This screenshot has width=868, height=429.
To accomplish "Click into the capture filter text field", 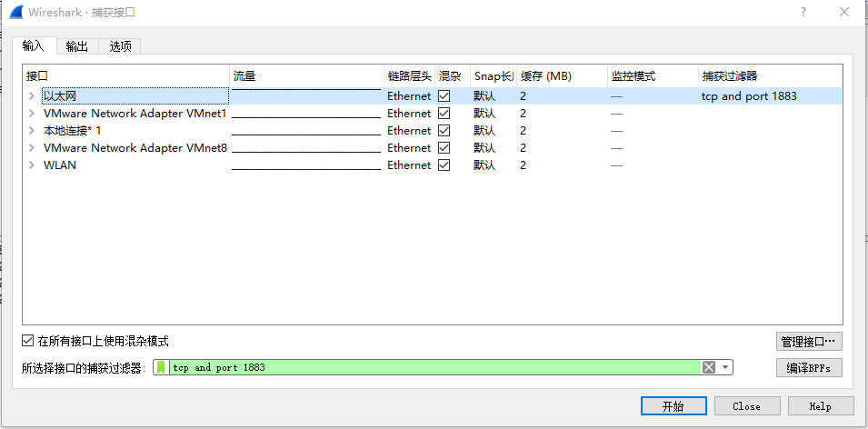I will [x=434, y=367].
